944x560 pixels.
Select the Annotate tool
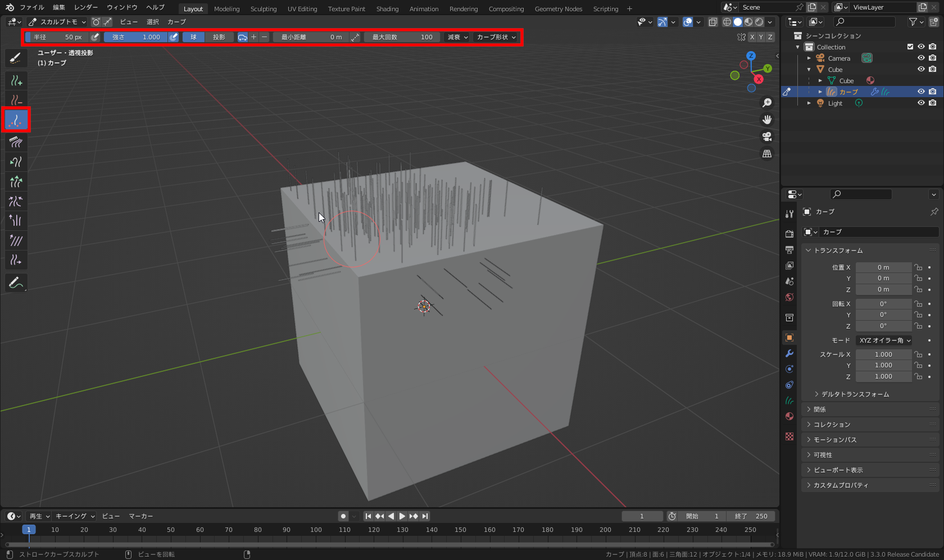tap(16, 283)
